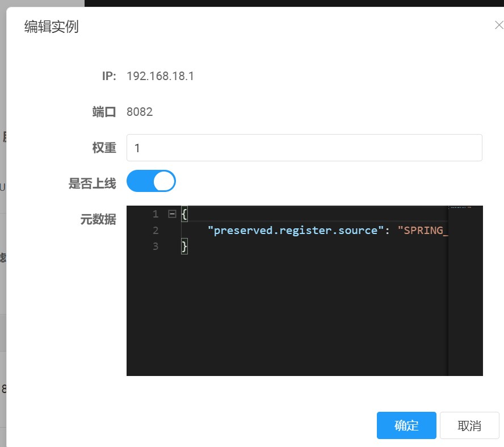This screenshot has width=504, height=447.
Task: Place cursor in "preserved.register.source" key
Action: coord(292,230)
